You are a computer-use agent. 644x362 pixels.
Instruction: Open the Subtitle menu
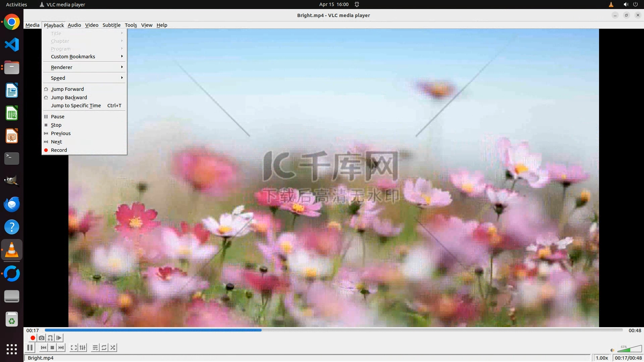tap(111, 25)
